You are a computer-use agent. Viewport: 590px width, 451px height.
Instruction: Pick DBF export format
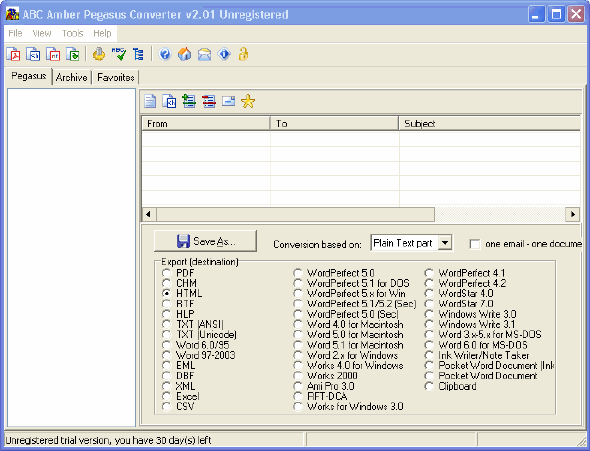166,375
